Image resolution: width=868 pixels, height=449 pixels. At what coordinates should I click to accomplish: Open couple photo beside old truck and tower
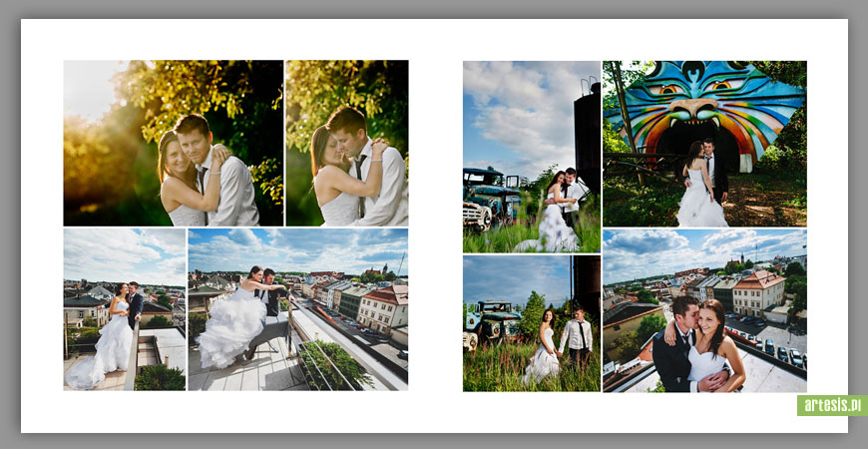(x=532, y=157)
